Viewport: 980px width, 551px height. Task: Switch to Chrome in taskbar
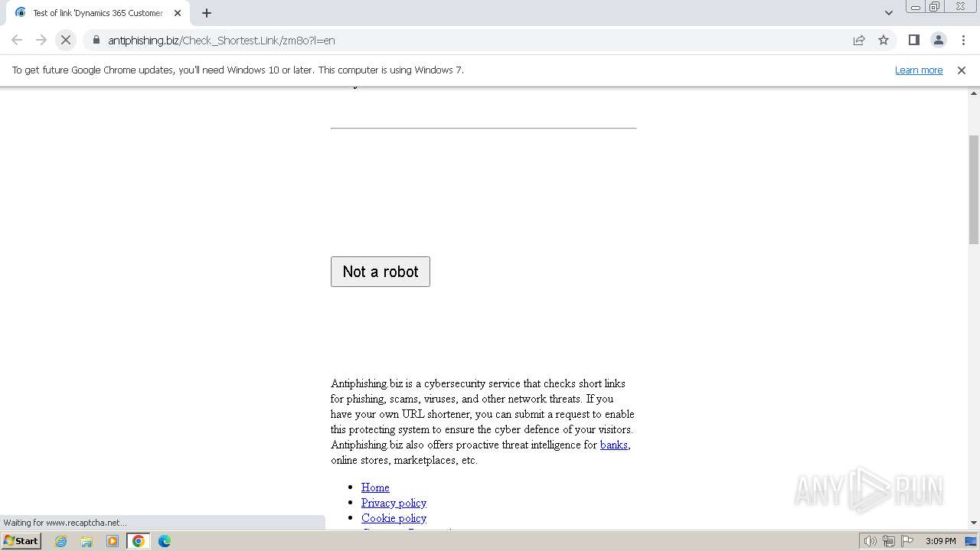(139, 541)
